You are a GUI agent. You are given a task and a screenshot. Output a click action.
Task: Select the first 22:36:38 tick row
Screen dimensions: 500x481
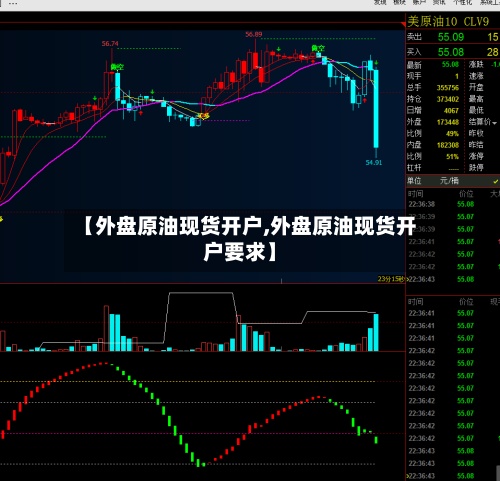pyautogui.click(x=452, y=204)
